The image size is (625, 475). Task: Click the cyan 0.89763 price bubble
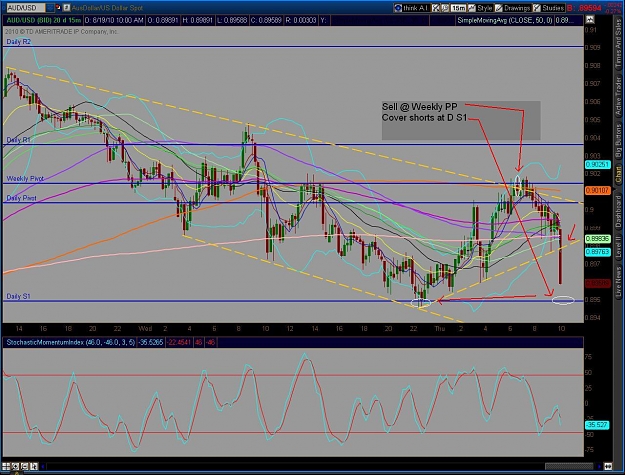coord(597,251)
